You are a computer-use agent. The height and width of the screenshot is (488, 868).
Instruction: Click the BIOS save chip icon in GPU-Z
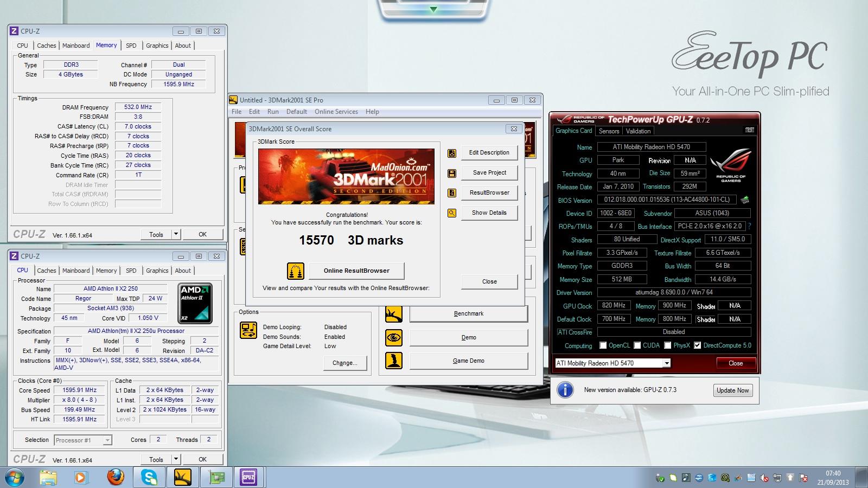[745, 200]
